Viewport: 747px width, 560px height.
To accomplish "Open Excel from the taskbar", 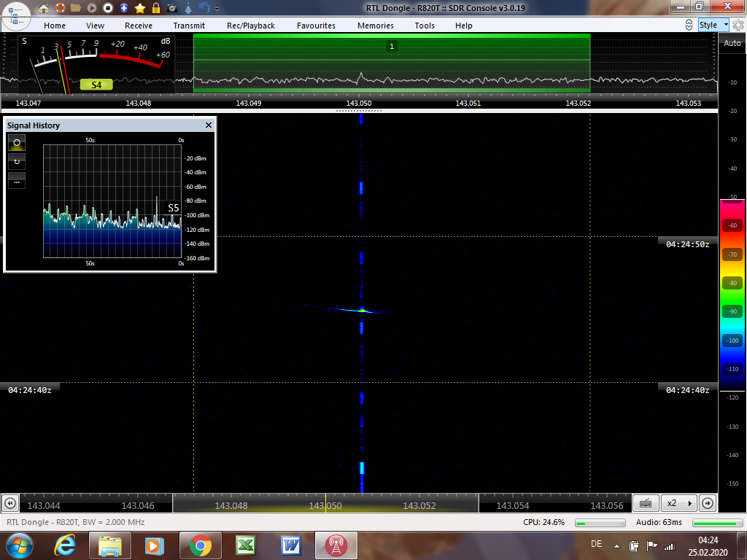I will pos(246,545).
